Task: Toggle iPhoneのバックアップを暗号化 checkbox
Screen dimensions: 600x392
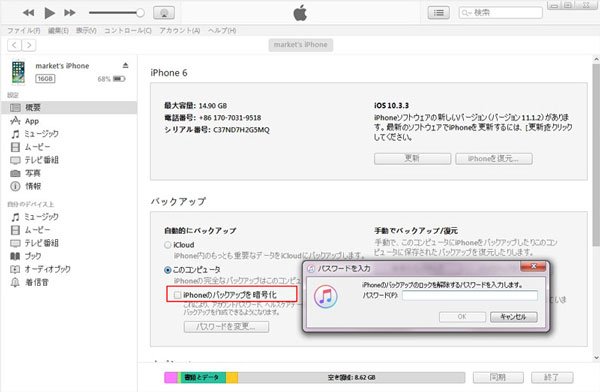Action: point(177,295)
